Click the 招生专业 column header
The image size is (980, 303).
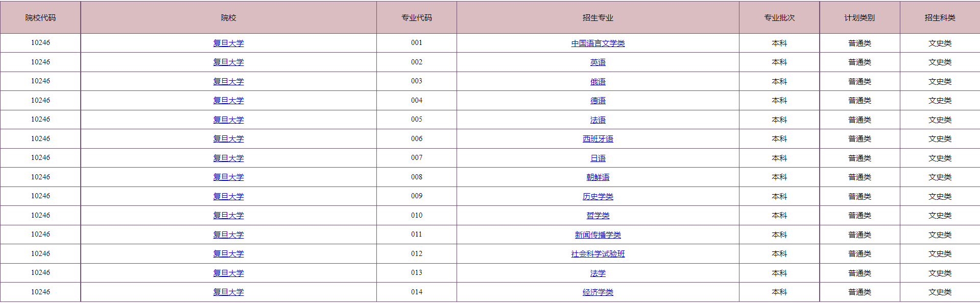point(598,17)
